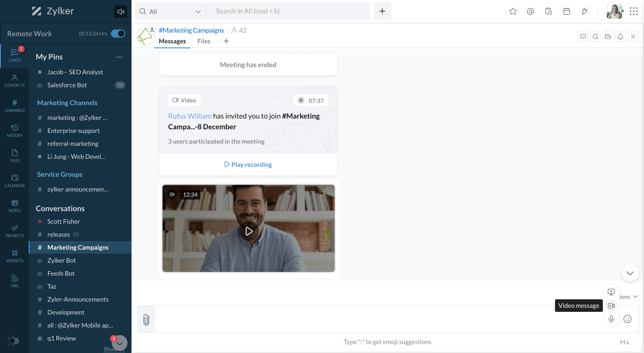Viewport: 644px width, 353px height.
Task: Toggle the Remote Work status switch
Action: click(117, 33)
